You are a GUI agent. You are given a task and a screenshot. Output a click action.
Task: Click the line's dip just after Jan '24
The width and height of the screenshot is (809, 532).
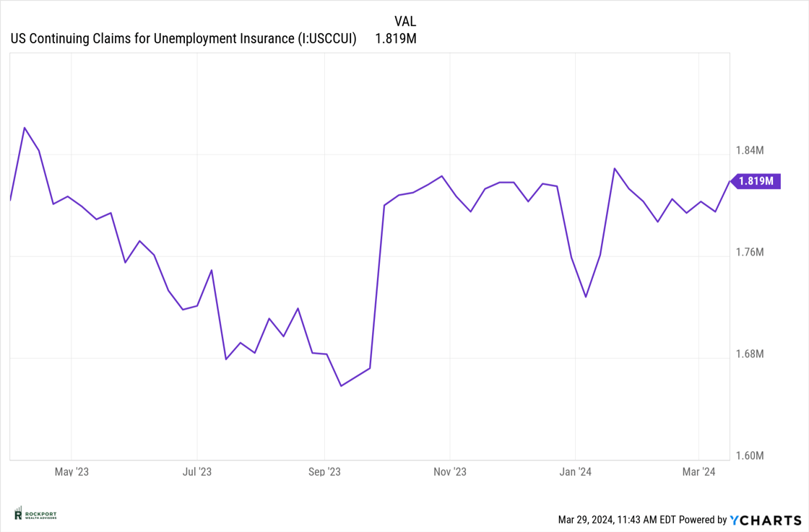click(586, 297)
